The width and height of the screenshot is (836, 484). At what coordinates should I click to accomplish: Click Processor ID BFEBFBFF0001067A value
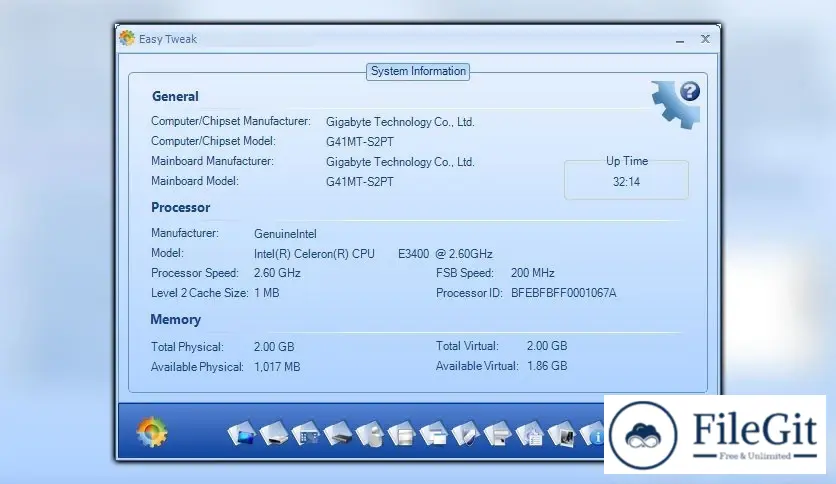[564, 293]
